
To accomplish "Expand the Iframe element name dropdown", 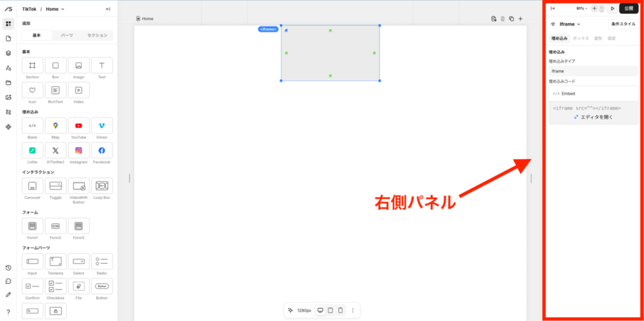I will (570, 24).
